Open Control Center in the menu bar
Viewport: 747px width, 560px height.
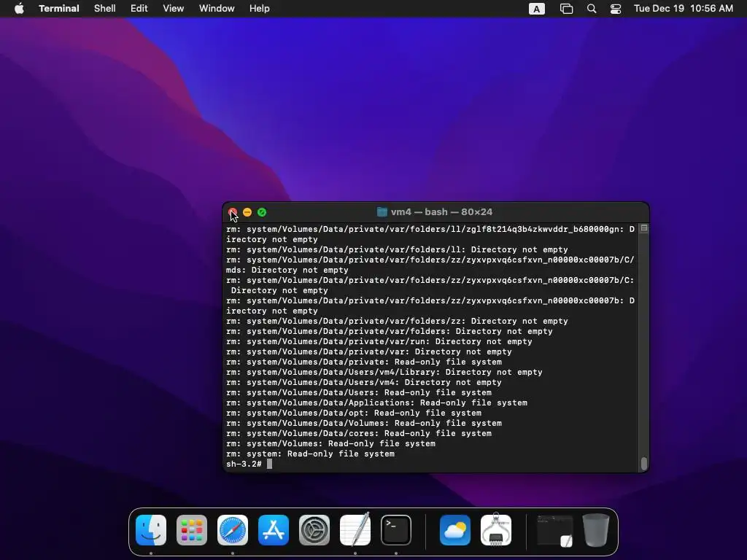[616, 9]
